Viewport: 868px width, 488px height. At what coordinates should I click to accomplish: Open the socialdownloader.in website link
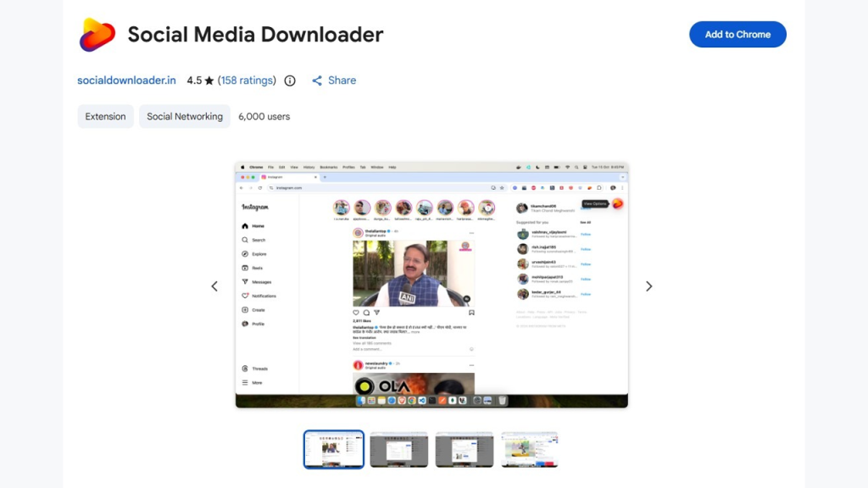coord(126,80)
